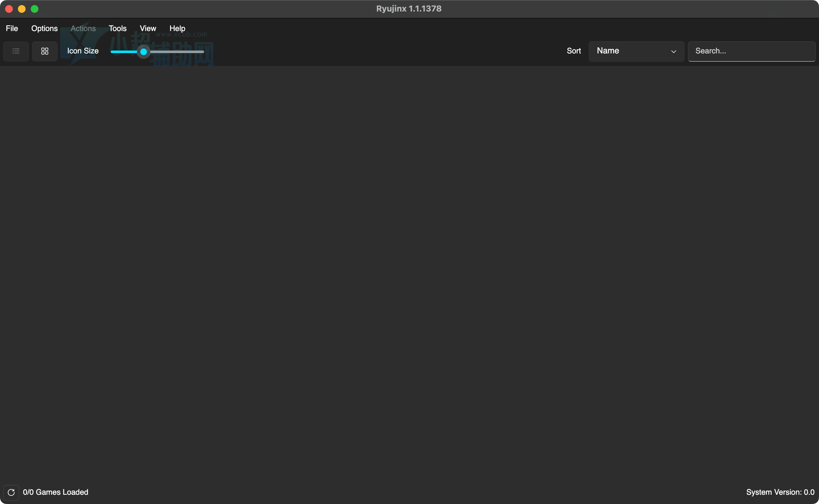Screen dimensions: 819x504
Task: Enable grid display mode
Action: [44, 51]
